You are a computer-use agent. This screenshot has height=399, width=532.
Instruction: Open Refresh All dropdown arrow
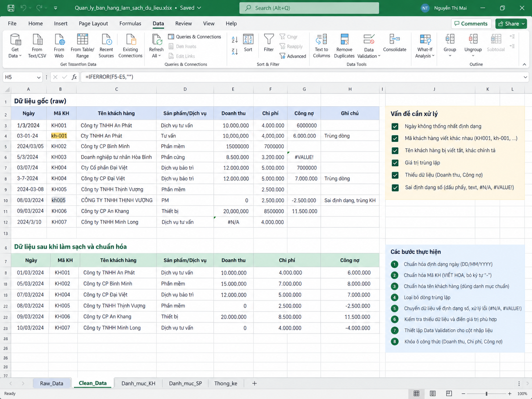pos(159,56)
